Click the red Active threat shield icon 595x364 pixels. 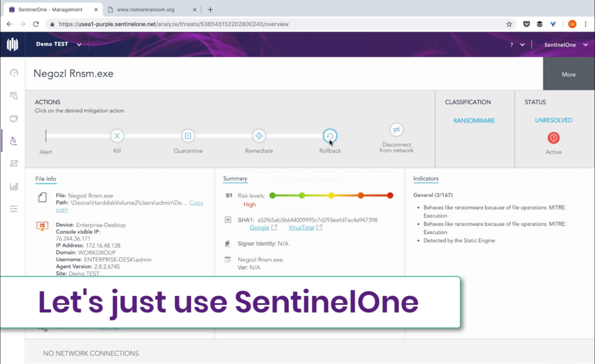553,138
